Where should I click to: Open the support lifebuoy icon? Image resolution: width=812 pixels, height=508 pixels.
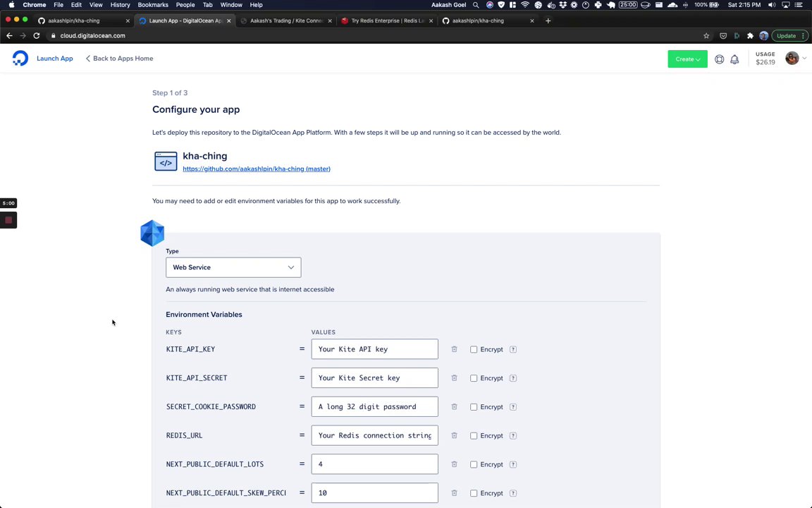pyautogui.click(x=719, y=59)
